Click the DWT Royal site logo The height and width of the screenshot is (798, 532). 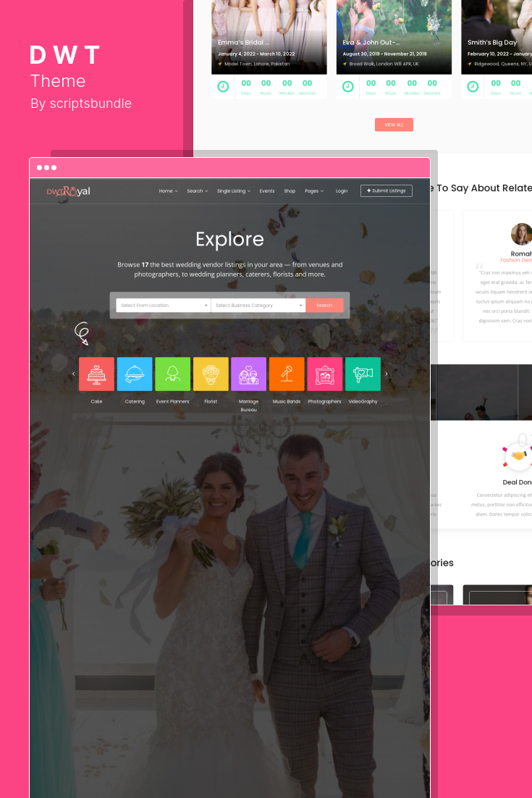pos(68,191)
